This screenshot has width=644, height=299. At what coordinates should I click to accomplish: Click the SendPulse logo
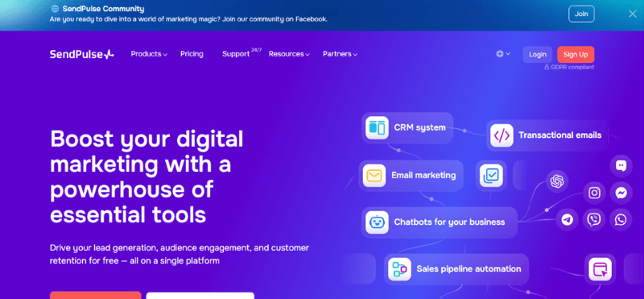pyautogui.click(x=82, y=54)
